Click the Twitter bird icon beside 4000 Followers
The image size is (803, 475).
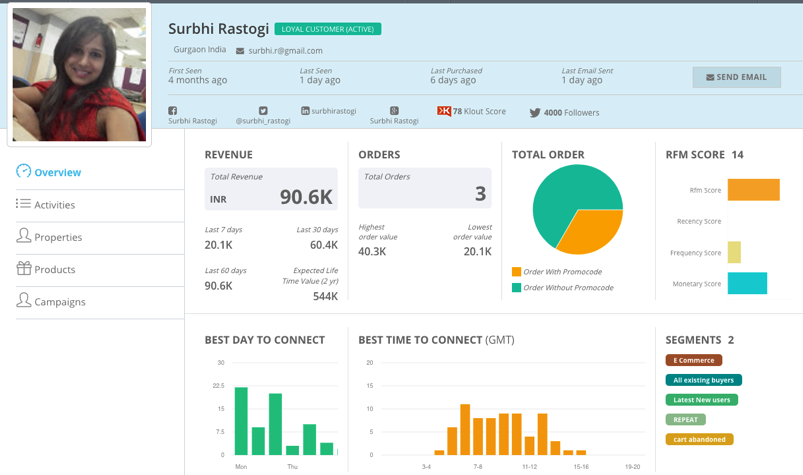pos(535,113)
